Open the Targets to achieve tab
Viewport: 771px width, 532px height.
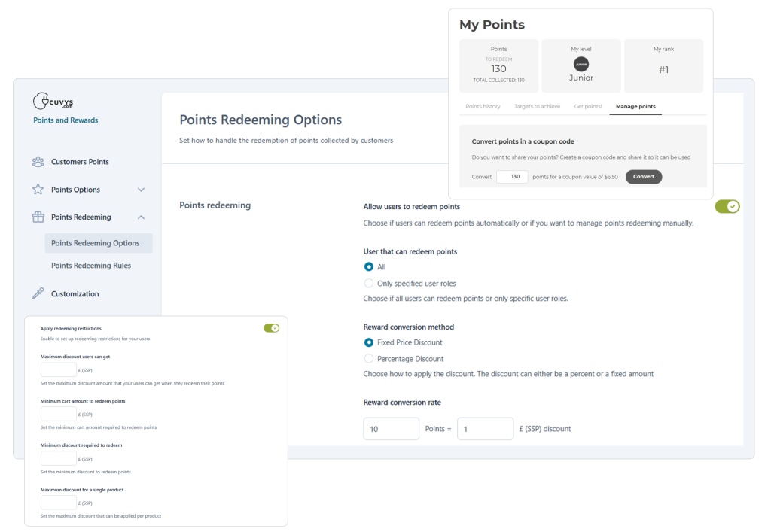tap(537, 107)
